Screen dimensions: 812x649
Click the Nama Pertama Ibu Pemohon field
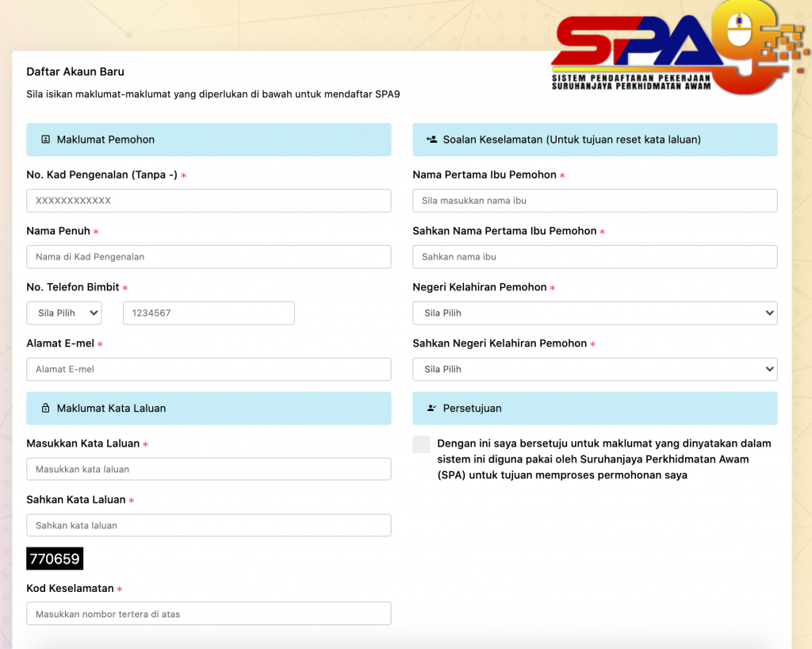[595, 201]
